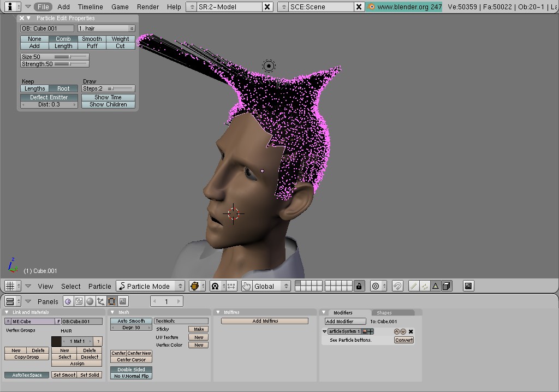The height and width of the screenshot is (392, 559).
Task: Toggle Double Sided mesh option
Action: [131, 370]
